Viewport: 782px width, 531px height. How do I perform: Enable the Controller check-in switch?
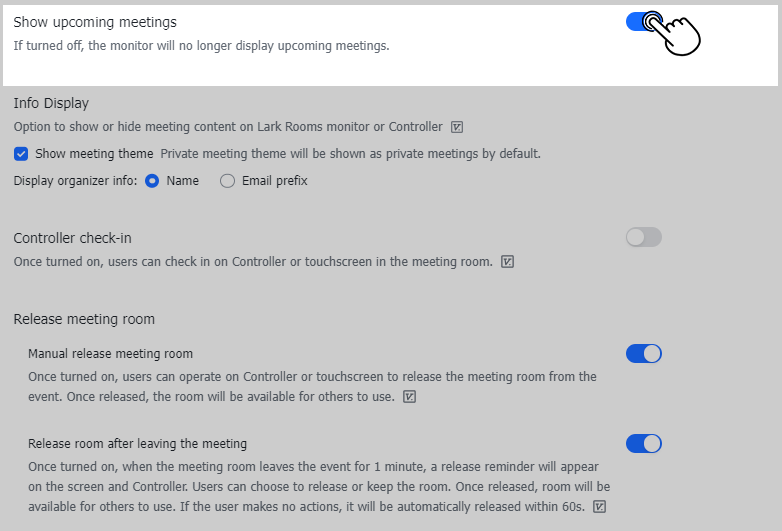643,237
